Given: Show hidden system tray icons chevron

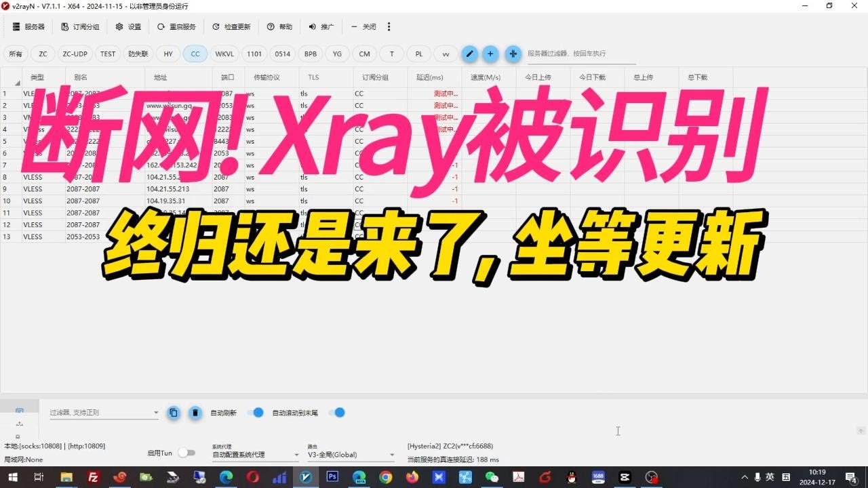Looking at the screenshot, I should coord(745,477).
